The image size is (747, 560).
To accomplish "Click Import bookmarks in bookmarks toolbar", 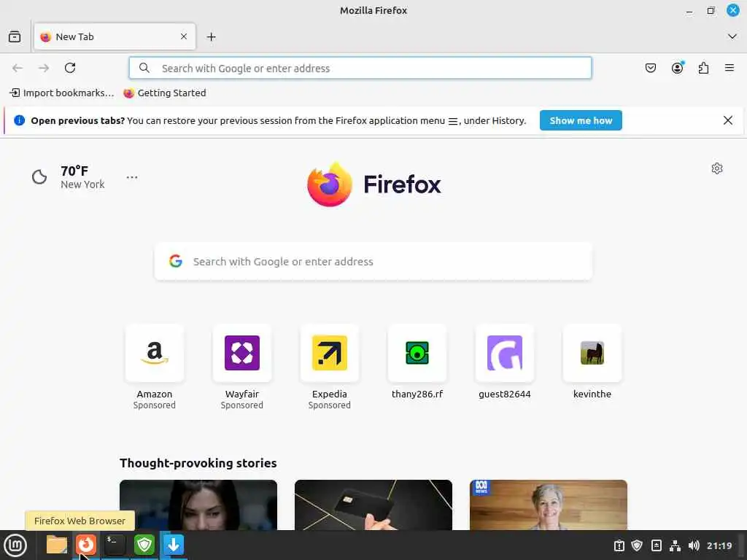I will [x=62, y=93].
